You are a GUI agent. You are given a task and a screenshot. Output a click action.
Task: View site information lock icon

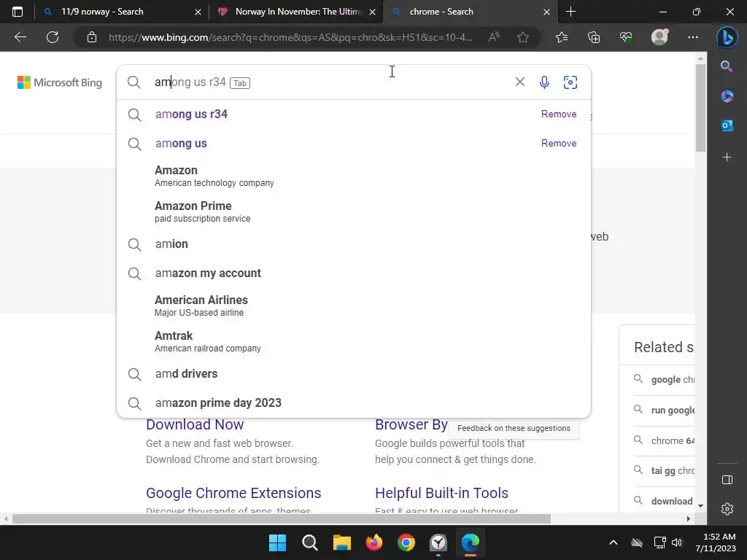92,37
